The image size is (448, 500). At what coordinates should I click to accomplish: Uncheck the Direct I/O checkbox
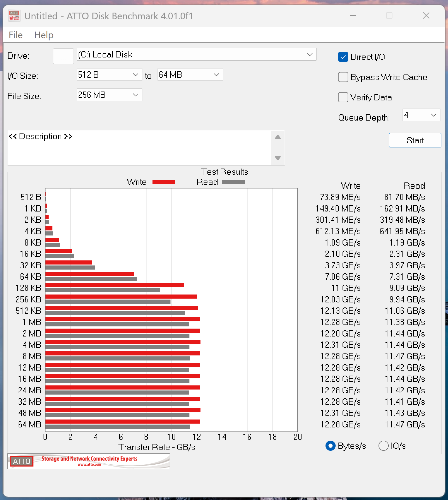click(343, 57)
